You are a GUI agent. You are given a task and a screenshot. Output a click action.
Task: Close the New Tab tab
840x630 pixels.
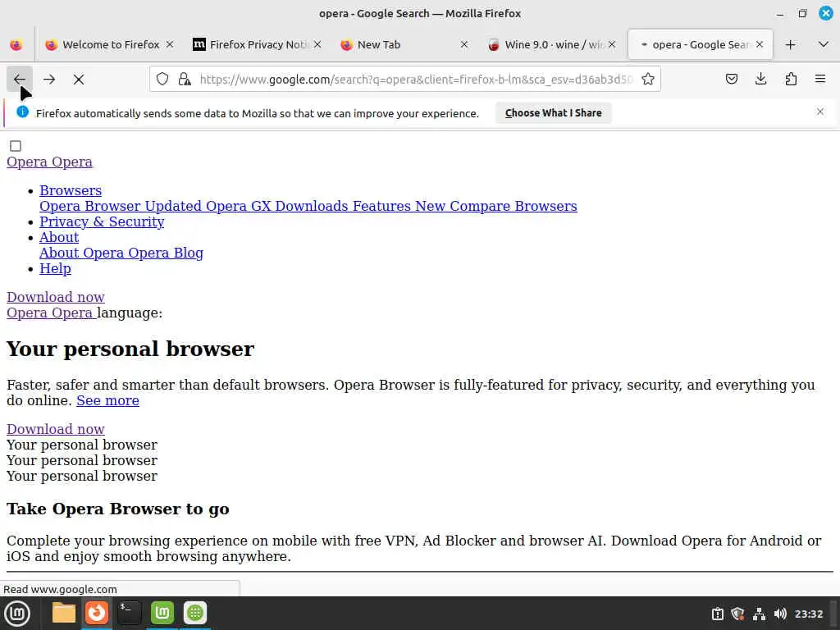point(464,44)
